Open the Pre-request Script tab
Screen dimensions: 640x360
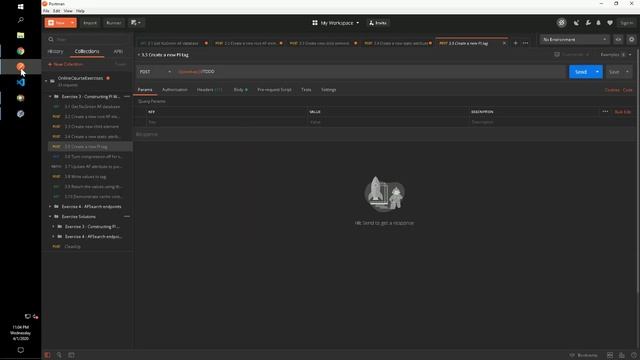pyautogui.click(x=274, y=90)
